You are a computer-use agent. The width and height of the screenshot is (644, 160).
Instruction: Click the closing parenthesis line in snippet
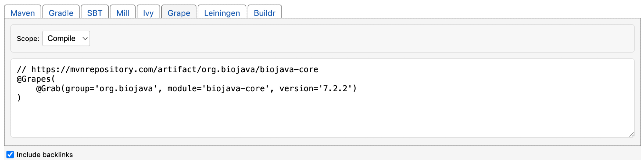click(x=19, y=98)
